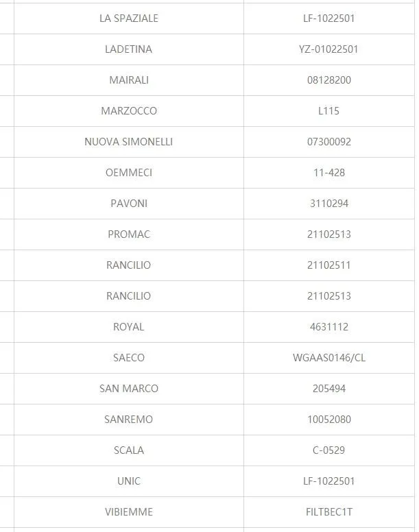Select ROYAL part number 4631112
Image resolution: width=419 pixels, height=532 pixels.
coord(328,327)
